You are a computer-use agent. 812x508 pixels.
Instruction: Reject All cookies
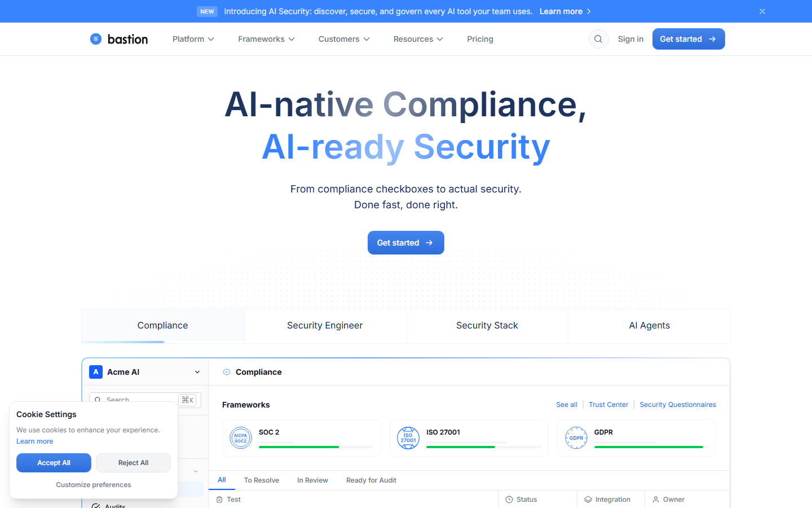pos(133,463)
